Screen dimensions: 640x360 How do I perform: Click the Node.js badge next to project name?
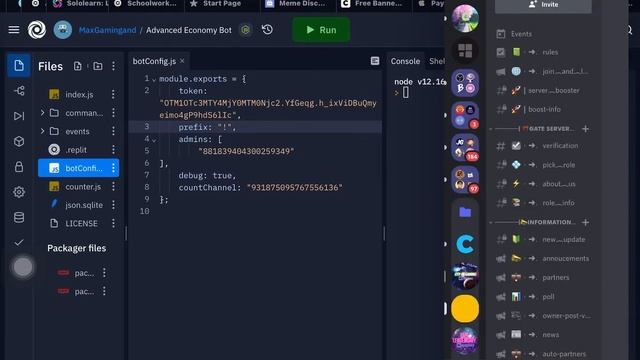pyautogui.click(x=245, y=30)
